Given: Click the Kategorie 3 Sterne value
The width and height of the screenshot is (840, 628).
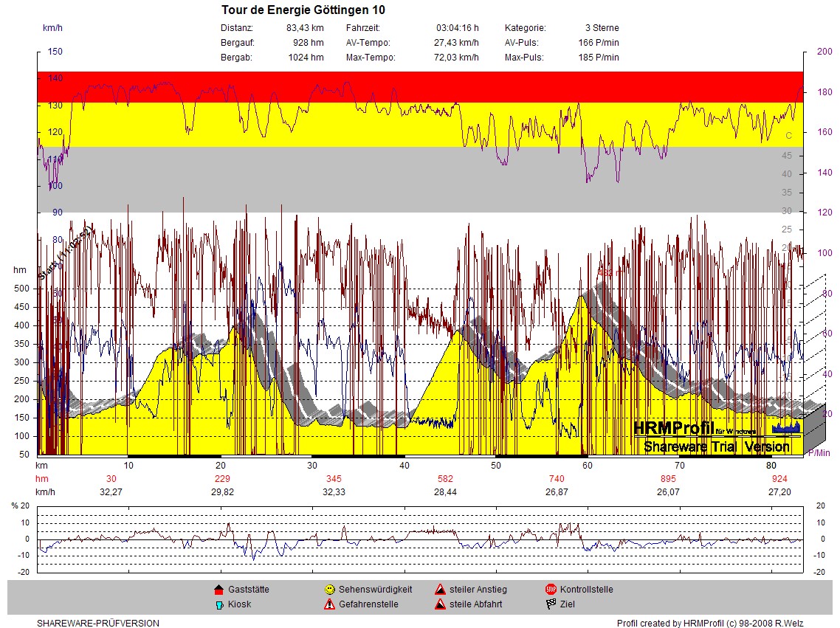Looking at the screenshot, I should point(602,28).
